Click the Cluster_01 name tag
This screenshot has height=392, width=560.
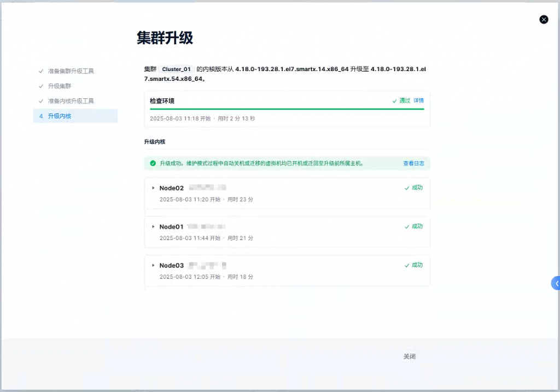click(176, 69)
